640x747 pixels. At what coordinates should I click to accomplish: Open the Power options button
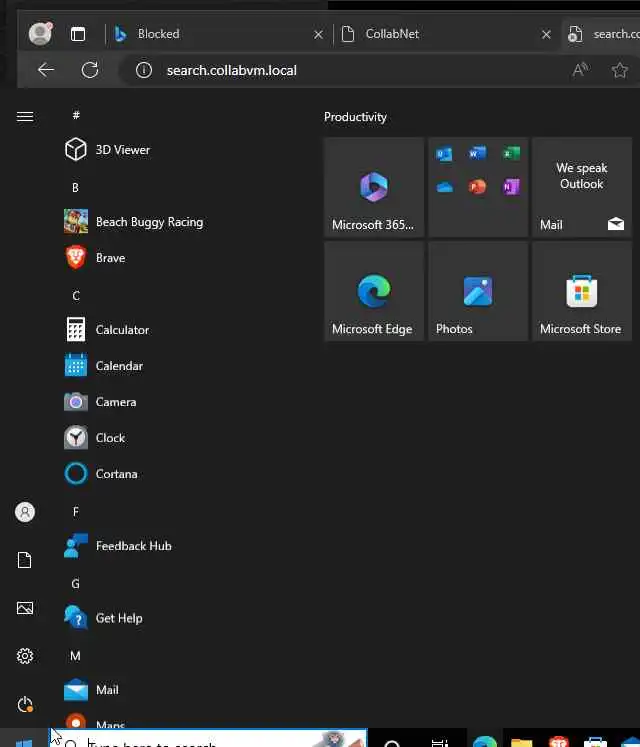(x=25, y=704)
